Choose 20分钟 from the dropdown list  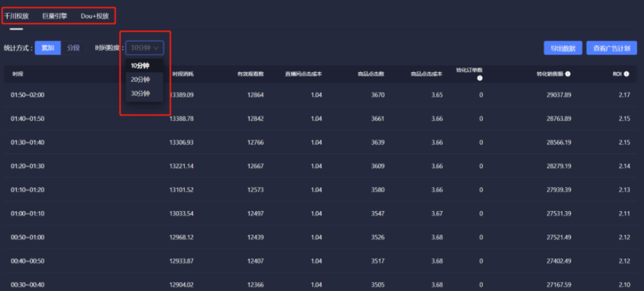pyautogui.click(x=140, y=79)
